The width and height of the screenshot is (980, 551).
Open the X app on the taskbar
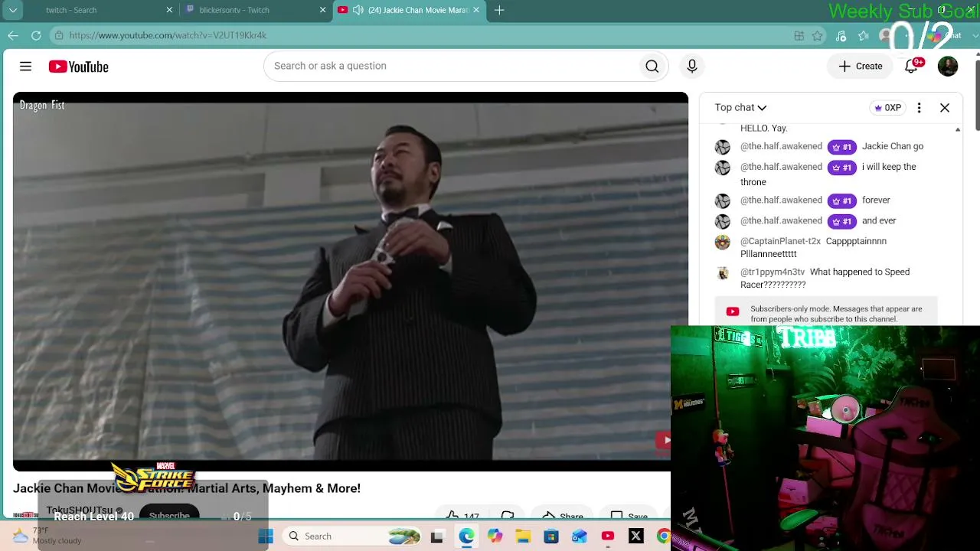pos(636,536)
